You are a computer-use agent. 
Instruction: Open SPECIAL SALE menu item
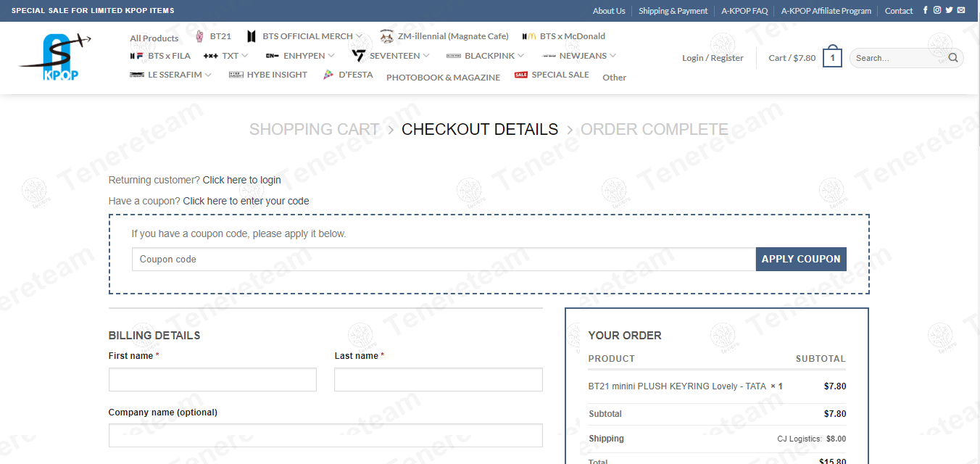560,75
